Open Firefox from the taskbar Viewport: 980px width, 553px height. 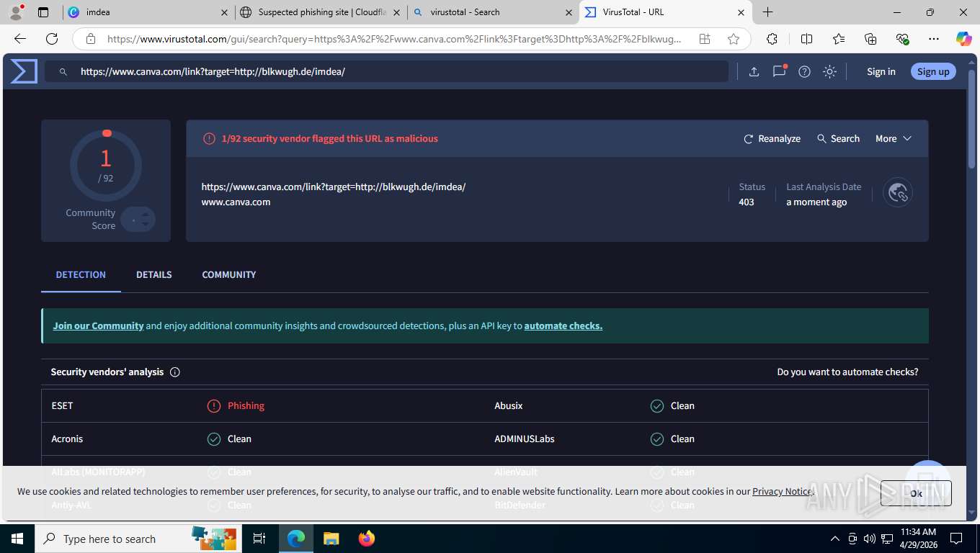(367, 539)
